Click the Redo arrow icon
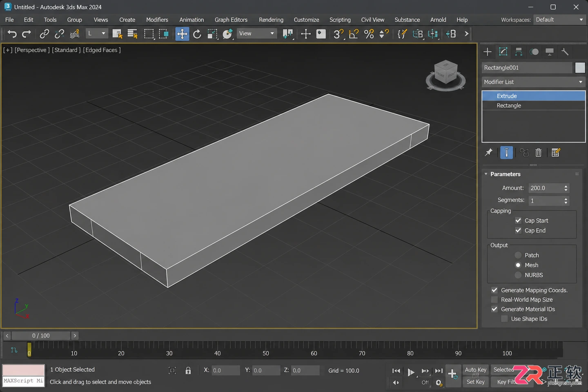Screen dimensions: 588x392 pyautogui.click(x=27, y=34)
